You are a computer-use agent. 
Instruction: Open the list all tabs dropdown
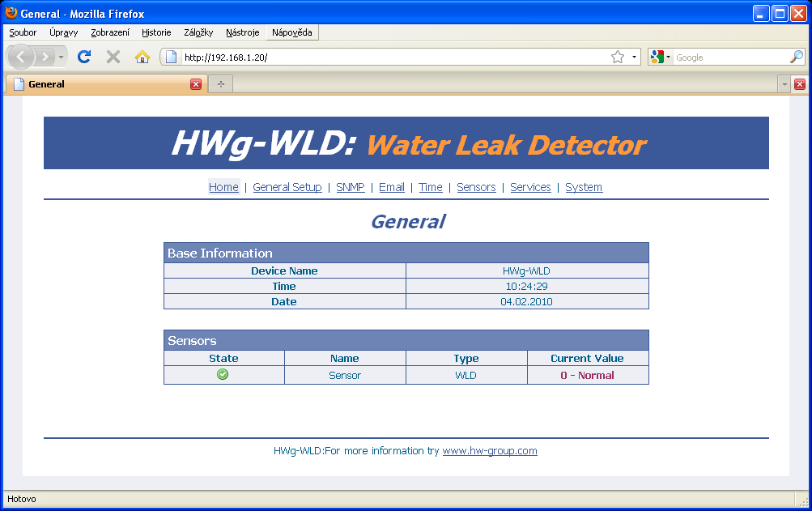click(784, 84)
